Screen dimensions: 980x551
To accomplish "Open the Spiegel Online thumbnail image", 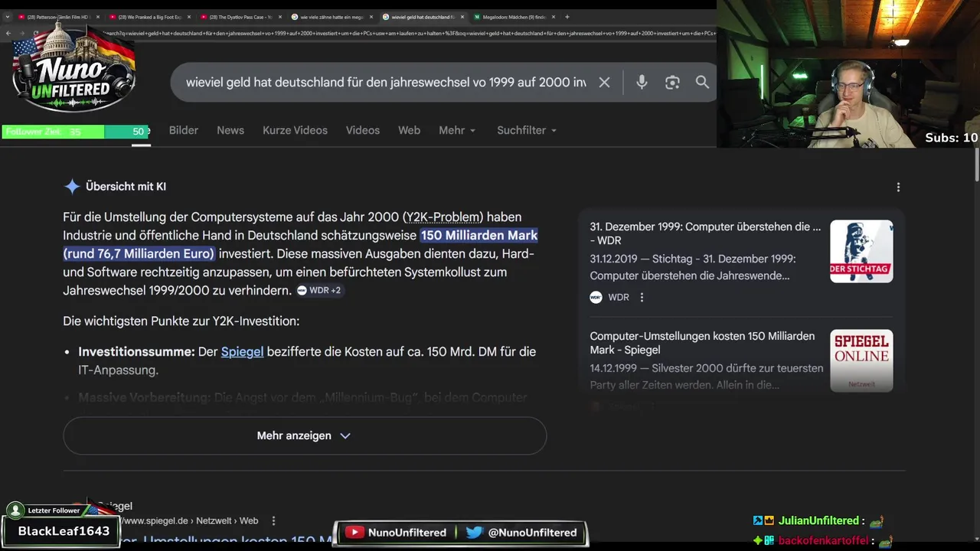I will tap(861, 360).
